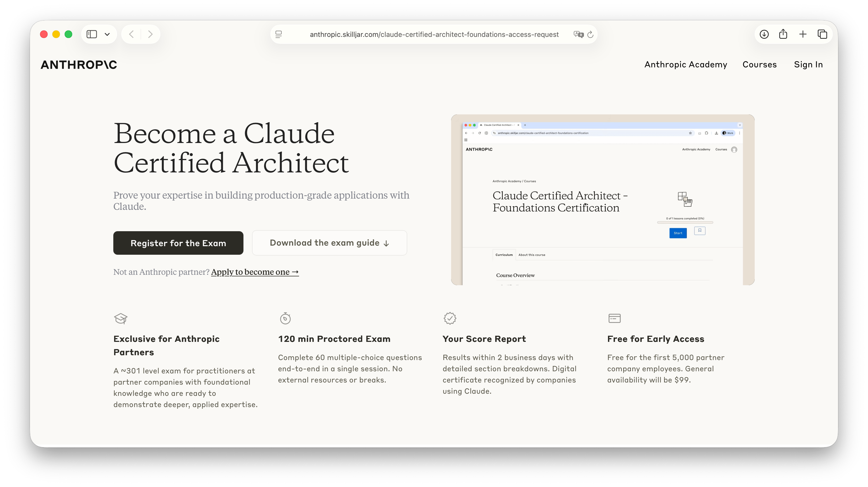This screenshot has height=487, width=868.
Task: Expand the sidebar chevron dropdown
Action: pyautogui.click(x=107, y=34)
